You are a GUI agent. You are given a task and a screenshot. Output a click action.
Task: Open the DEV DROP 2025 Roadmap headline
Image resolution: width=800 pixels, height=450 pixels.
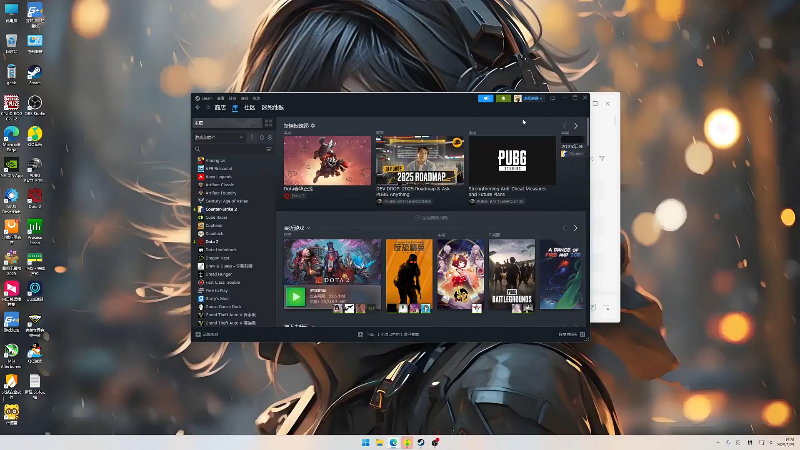coord(413,191)
